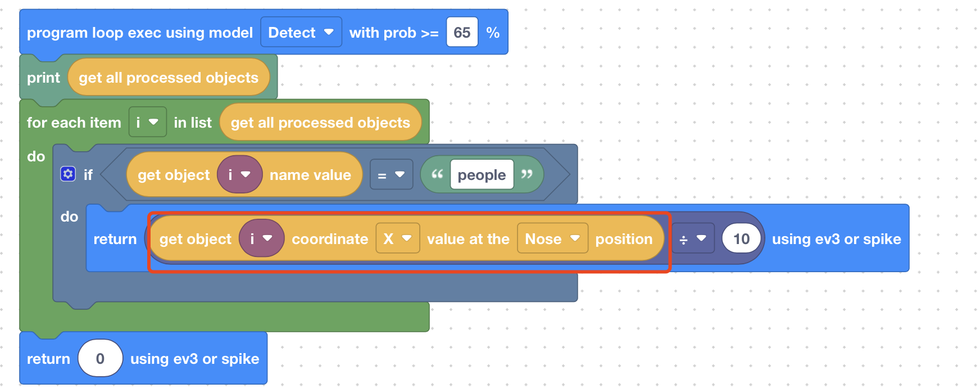Click the people text field
The height and width of the screenshot is (388, 980).
click(482, 175)
